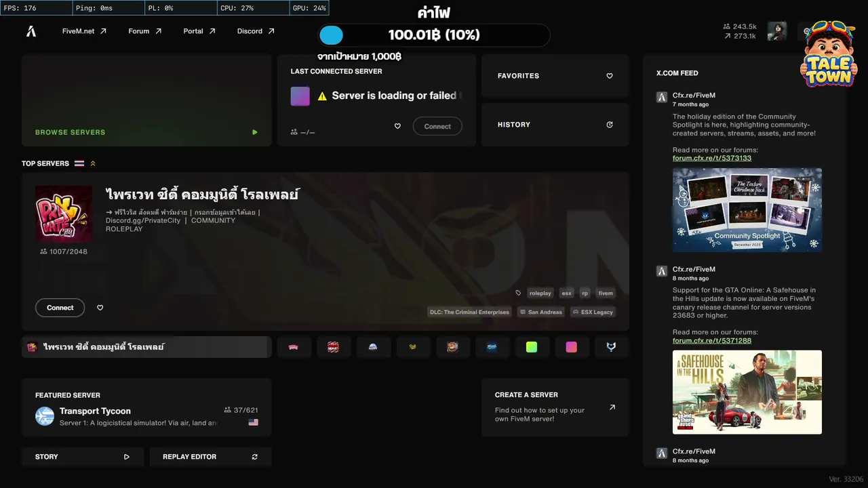The image size is (868, 488).
Task: Click the refresh icon on Replay Editor
Action: point(255,457)
